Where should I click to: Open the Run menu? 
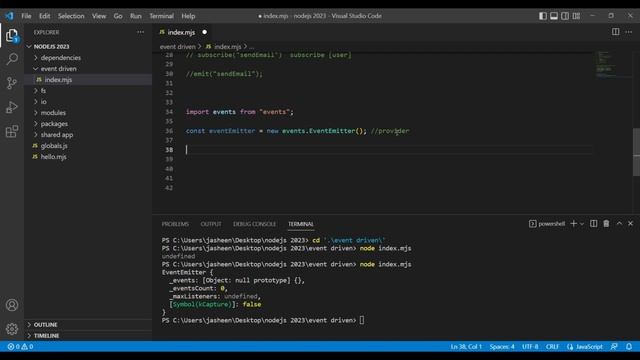coord(136,16)
